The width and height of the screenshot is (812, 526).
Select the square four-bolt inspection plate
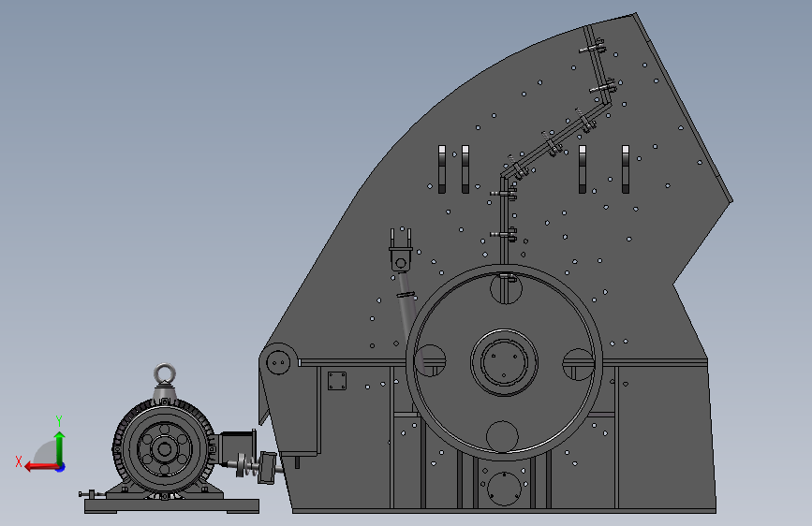pyautogui.click(x=337, y=381)
